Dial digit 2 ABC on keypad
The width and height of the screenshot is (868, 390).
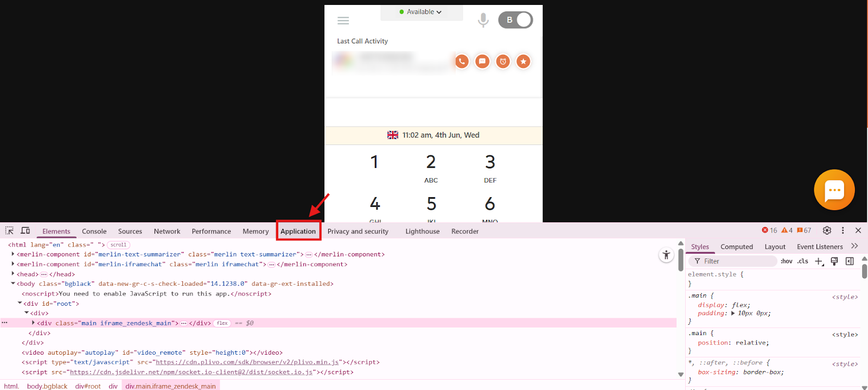pos(431,168)
